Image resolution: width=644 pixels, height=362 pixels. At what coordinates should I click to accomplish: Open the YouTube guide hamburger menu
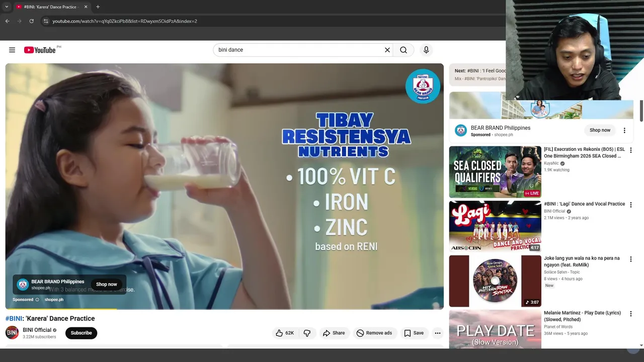pyautogui.click(x=12, y=50)
